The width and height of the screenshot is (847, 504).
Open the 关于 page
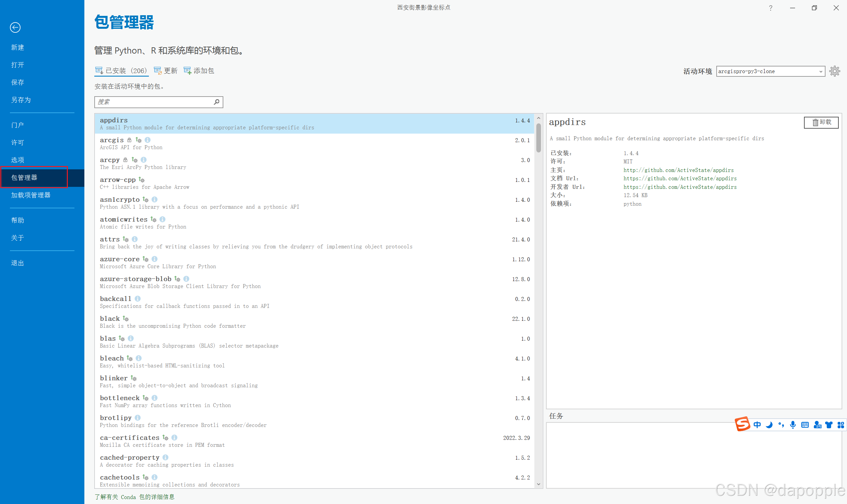coord(18,238)
